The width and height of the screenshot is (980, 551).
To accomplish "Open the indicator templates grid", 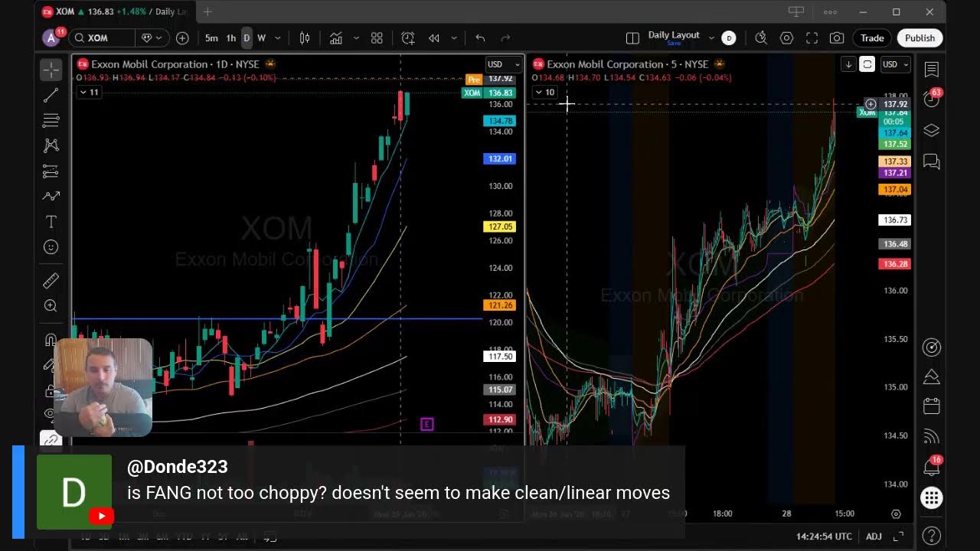I will 377,37.
